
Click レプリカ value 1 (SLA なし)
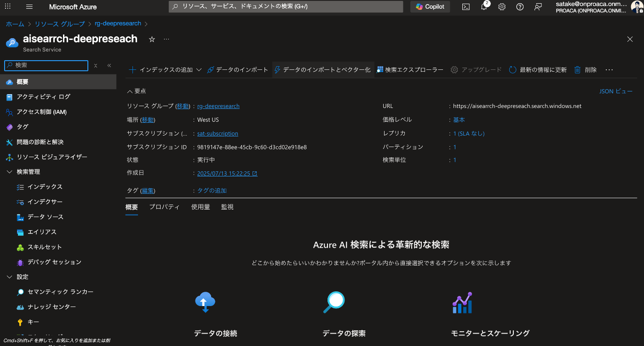click(x=469, y=134)
